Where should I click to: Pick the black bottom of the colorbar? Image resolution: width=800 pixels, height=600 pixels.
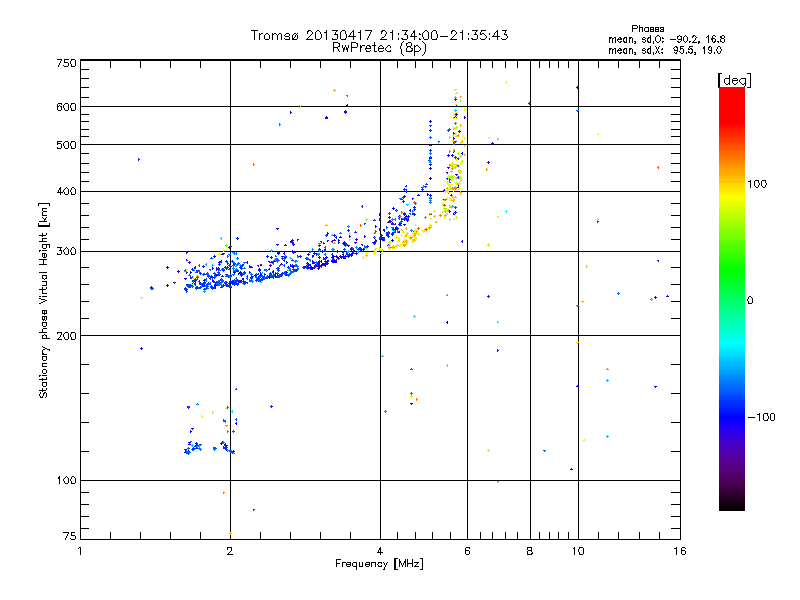point(731,505)
